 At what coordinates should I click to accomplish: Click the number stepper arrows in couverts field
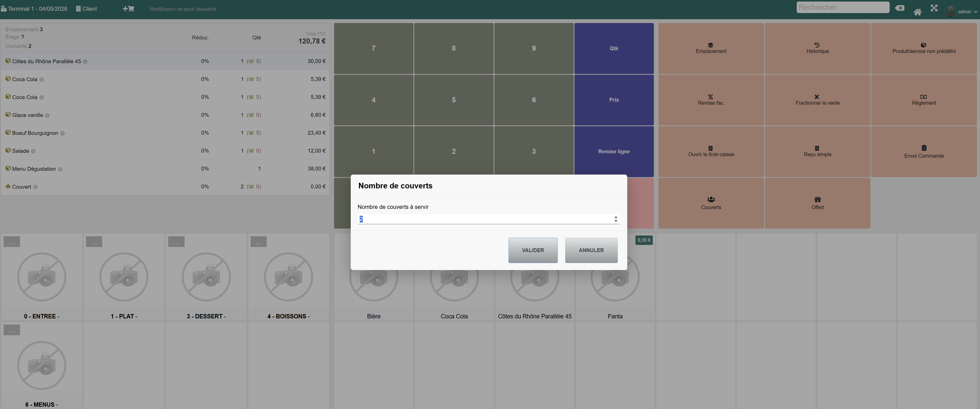pos(615,219)
